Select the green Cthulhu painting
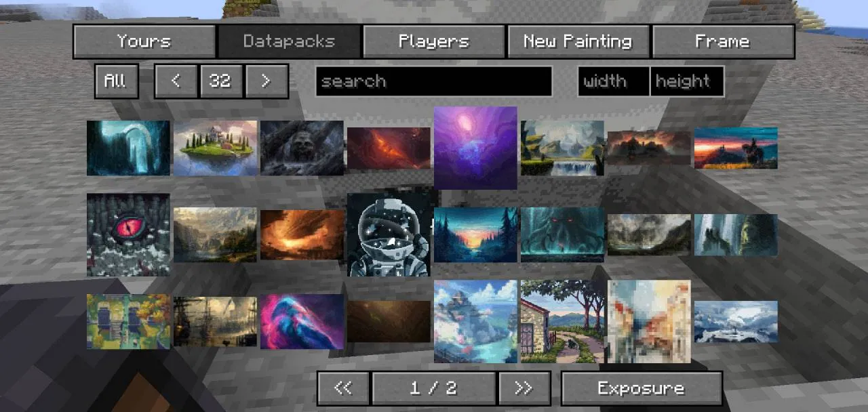 tap(562, 234)
